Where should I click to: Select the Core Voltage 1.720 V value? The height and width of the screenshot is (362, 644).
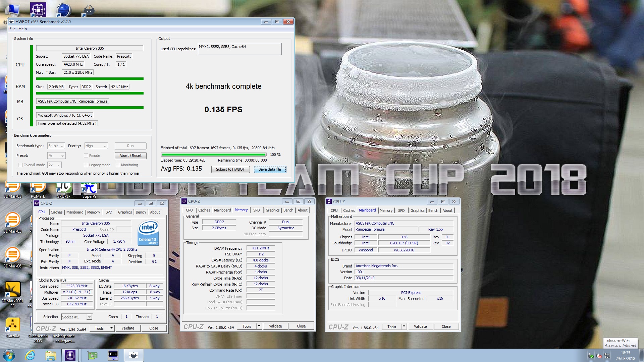click(x=119, y=241)
